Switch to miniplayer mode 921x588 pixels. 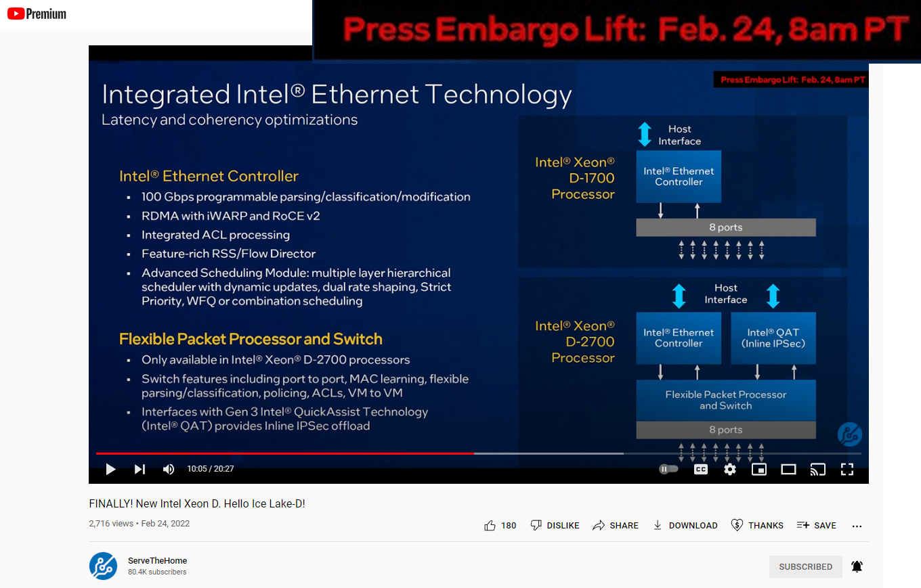coord(759,469)
